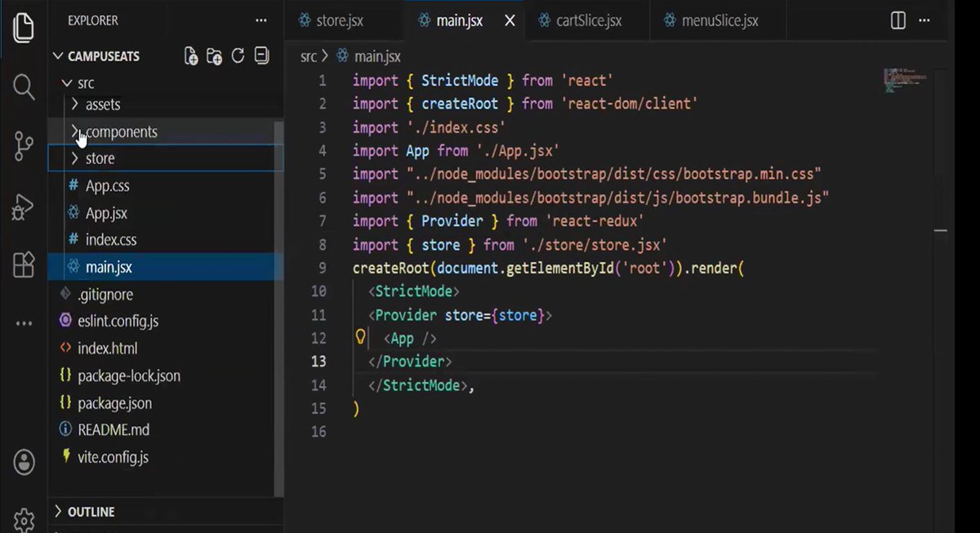The height and width of the screenshot is (533, 980).
Task: Collapse the src folder
Action: point(166,83)
